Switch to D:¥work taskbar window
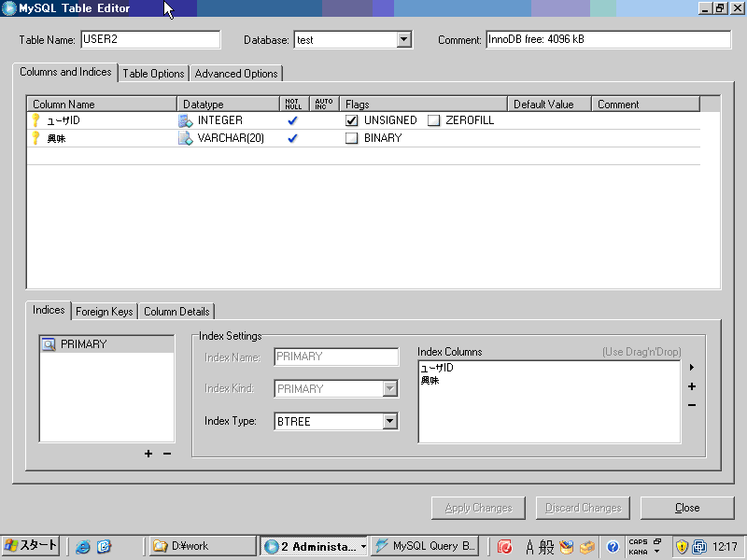The image size is (747, 560). pyautogui.click(x=203, y=546)
